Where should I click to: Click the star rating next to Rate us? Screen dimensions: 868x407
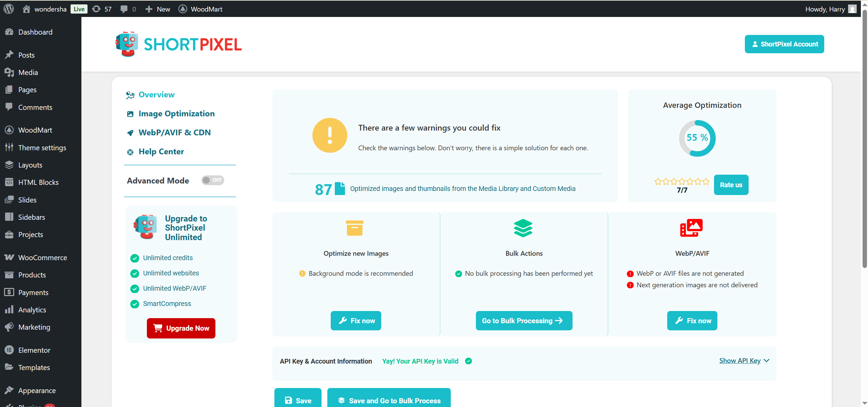click(681, 181)
